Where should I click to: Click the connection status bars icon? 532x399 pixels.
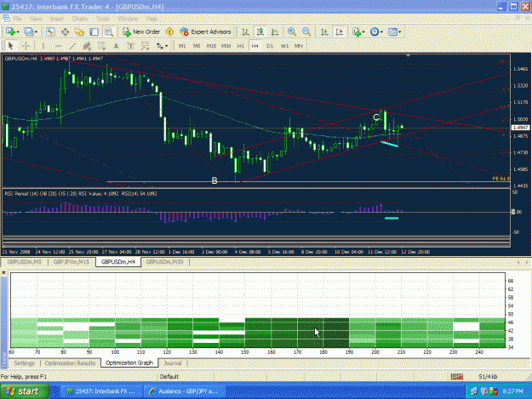coord(457,377)
